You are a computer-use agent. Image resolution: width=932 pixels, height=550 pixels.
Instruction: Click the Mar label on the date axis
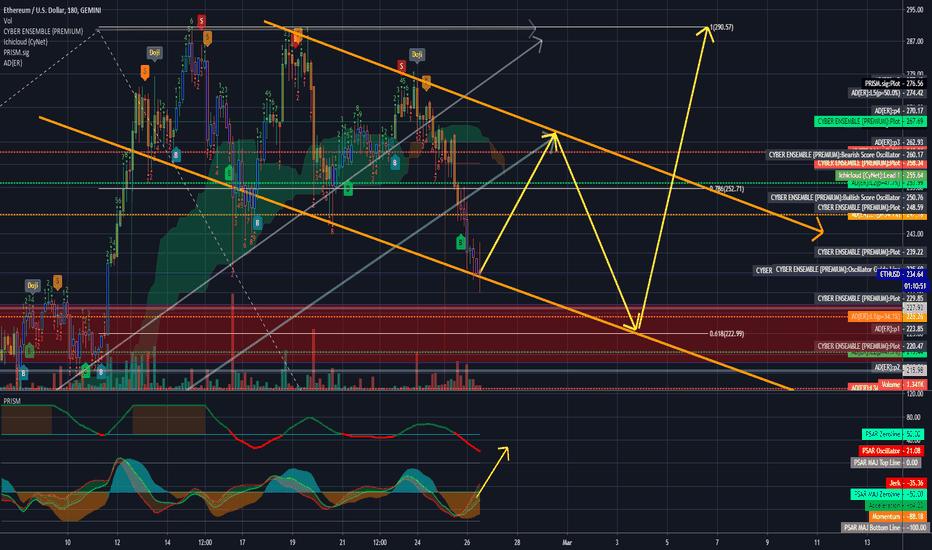[x=567, y=542]
